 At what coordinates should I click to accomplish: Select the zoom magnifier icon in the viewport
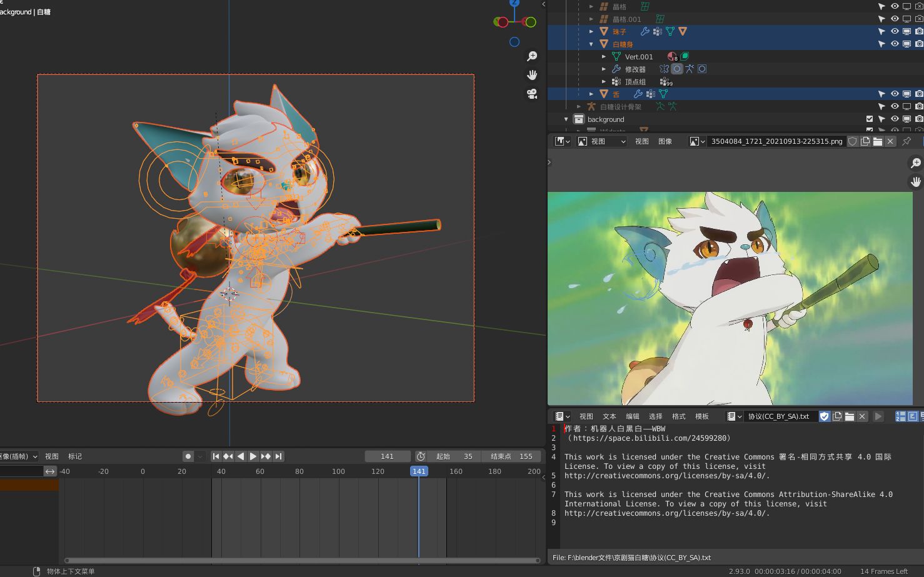coord(532,56)
